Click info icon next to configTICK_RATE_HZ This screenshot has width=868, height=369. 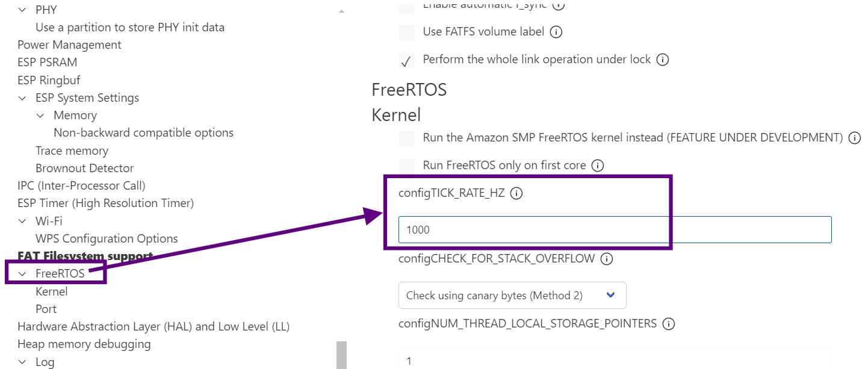click(516, 194)
